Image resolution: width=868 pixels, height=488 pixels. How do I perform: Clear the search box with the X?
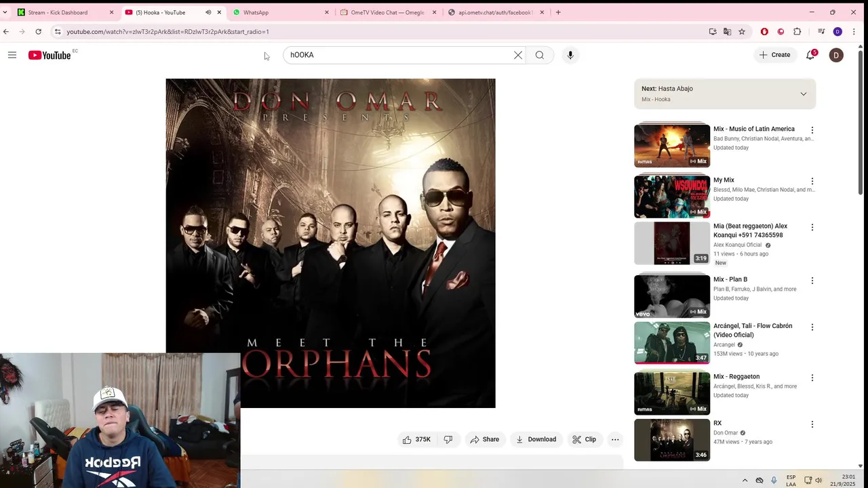point(518,55)
